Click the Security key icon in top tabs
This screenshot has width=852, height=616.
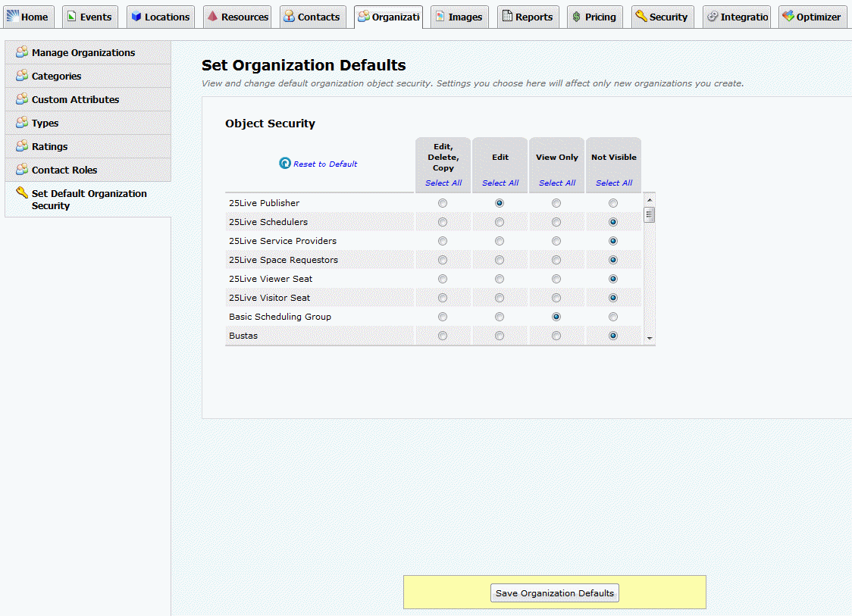(x=641, y=17)
